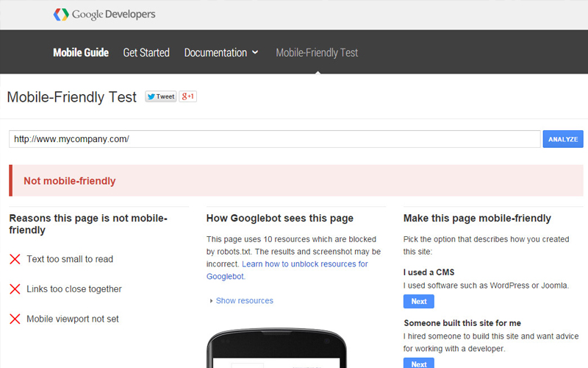Click the Google +1 button

coord(188,96)
